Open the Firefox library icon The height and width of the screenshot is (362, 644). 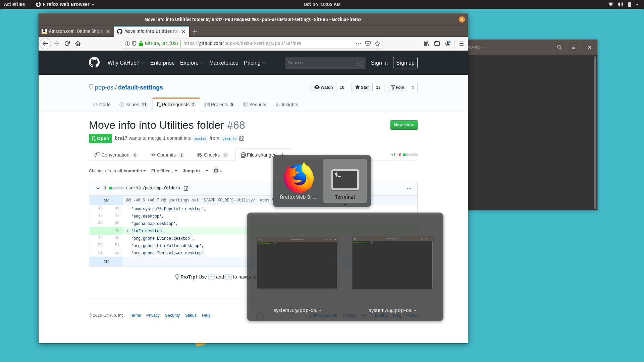(x=426, y=44)
